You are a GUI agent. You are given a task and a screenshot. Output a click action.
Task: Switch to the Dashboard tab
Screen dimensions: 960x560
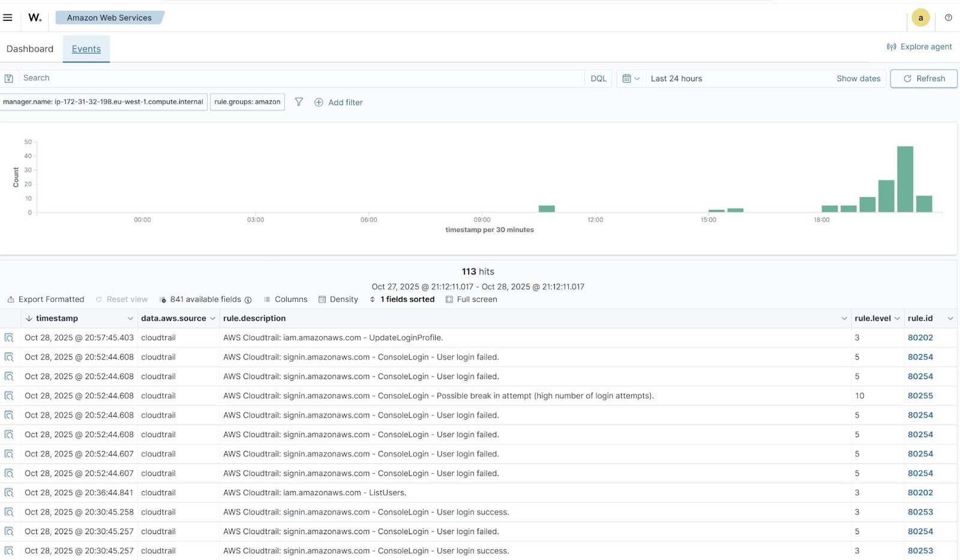pos(29,49)
